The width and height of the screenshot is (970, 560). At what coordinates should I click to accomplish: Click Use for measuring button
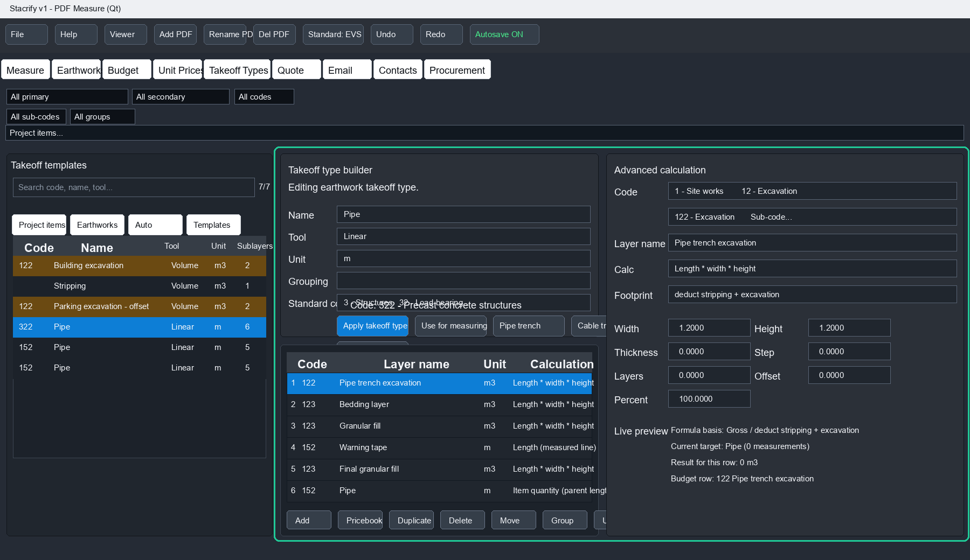click(x=451, y=326)
